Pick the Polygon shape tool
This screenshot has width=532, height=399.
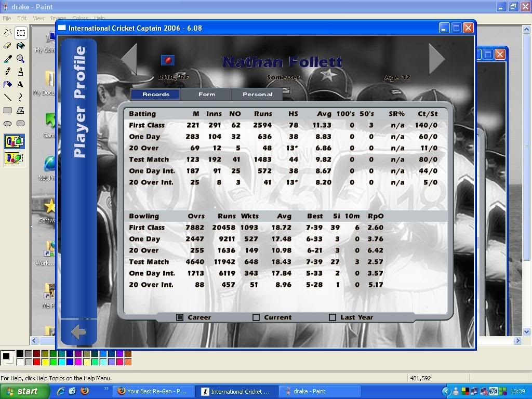pyautogui.click(x=21, y=110)
